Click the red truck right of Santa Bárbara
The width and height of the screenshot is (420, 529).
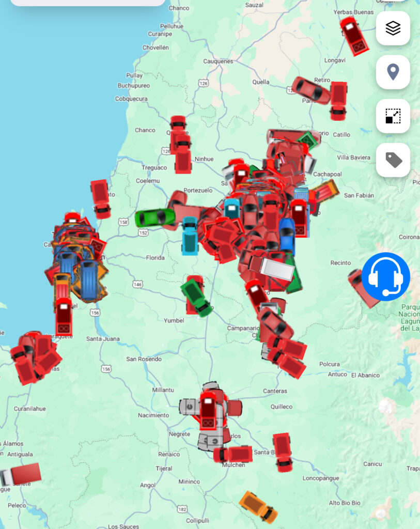point(283,452)
